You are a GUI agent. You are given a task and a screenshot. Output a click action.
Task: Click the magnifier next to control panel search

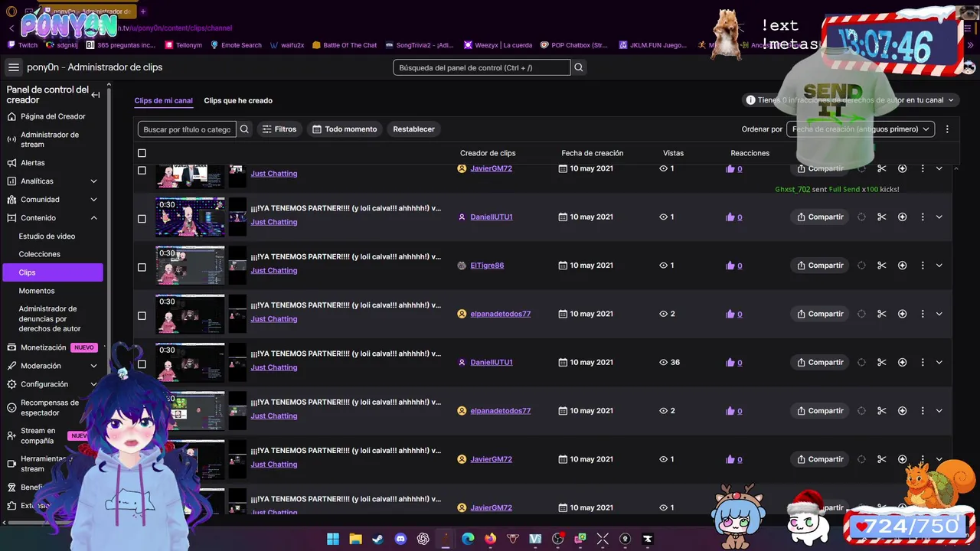pyautogui.click(x=579, y=67)
